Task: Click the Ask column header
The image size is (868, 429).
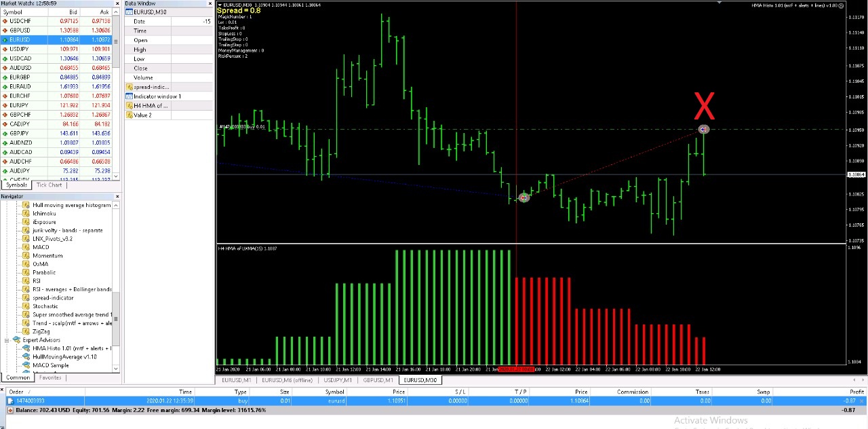Action: [x=96, y=12]
